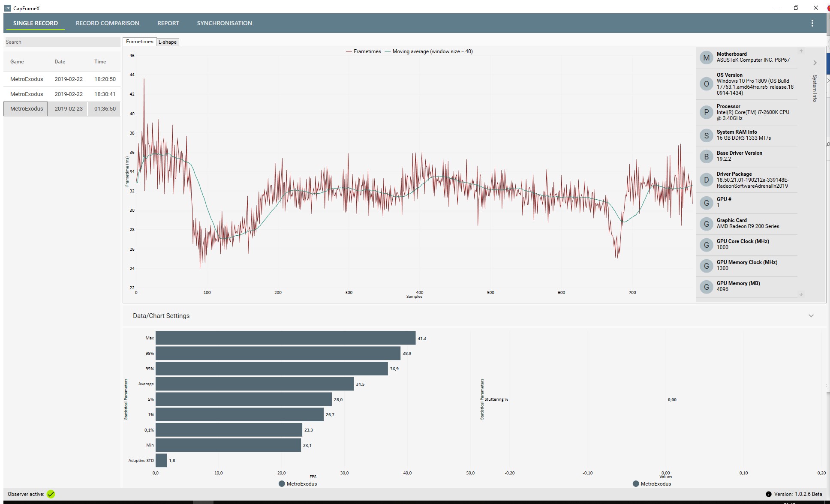Click the green Observer active checkmark

click(x=51, y=494)
